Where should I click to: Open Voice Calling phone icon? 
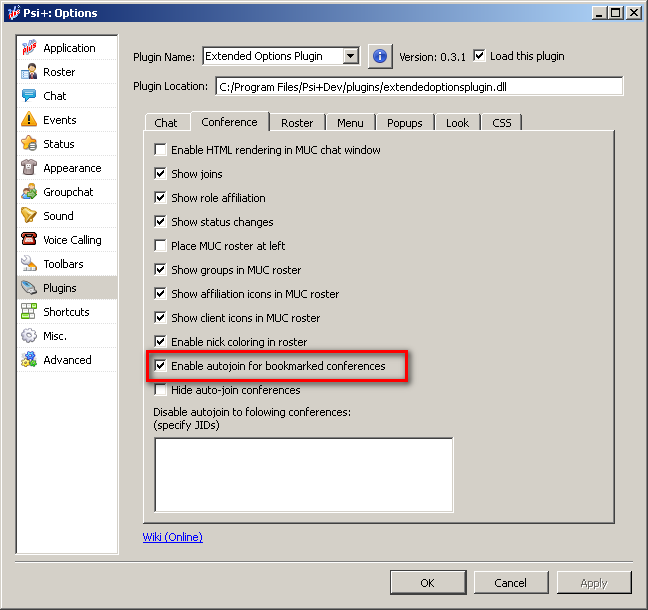click(x=29, y=240)
